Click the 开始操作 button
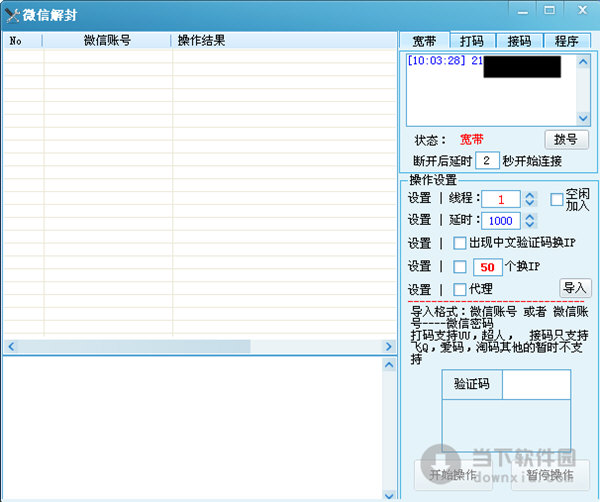Screen dimensions: 600x502 click(x=453, y=475)
